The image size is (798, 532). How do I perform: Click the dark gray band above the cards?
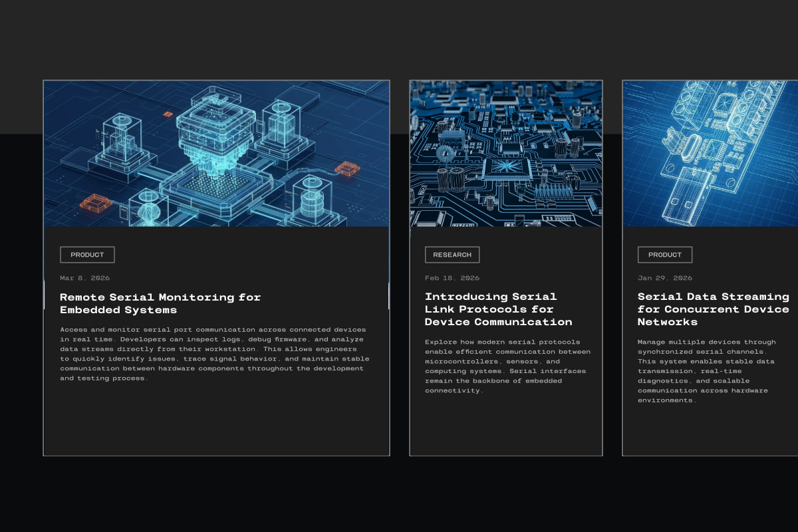click(399, 39)
